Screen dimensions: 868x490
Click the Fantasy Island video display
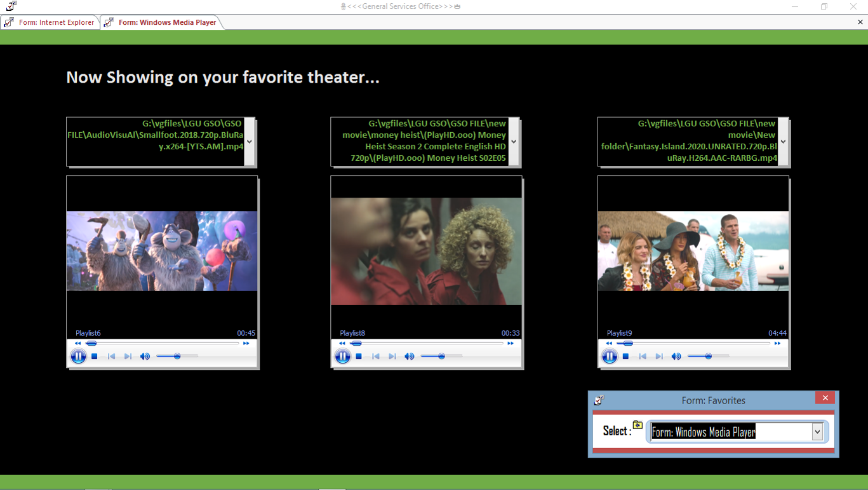pyautogui.click(x=693, y=251)
